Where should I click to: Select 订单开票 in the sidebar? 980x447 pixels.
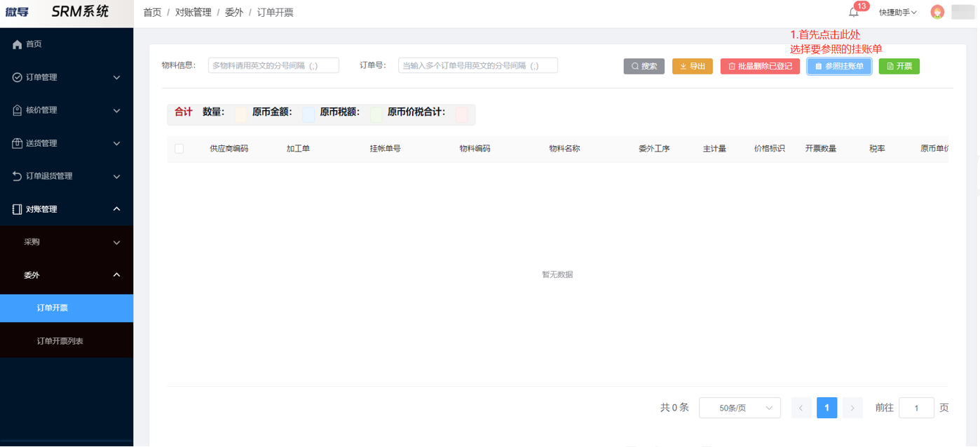pyautogui.click(x=53, y=308)
